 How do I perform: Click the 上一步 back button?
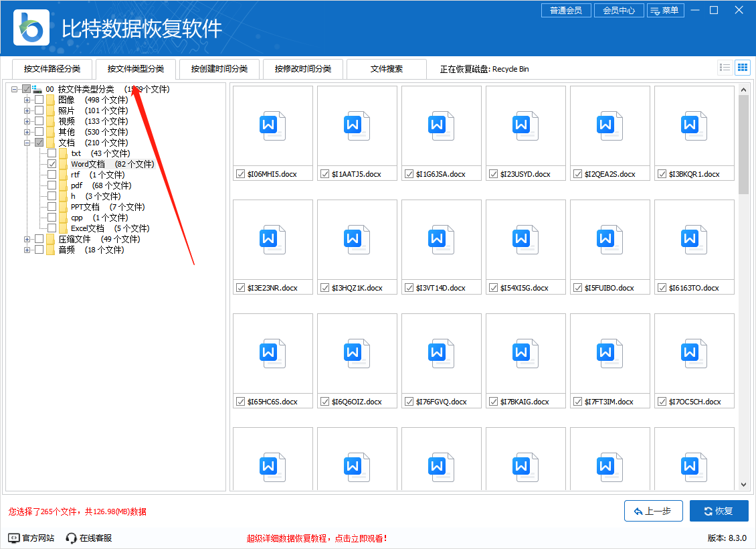(x=653, y=511)
